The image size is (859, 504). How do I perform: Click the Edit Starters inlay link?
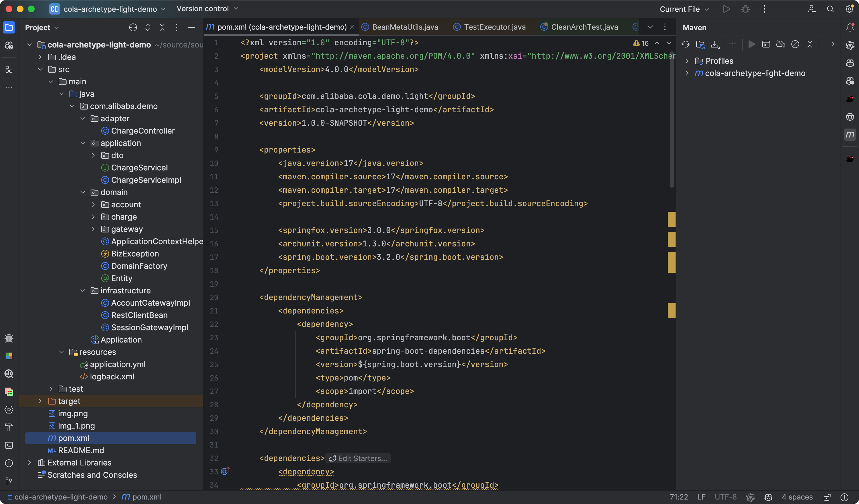coord(358,458)
